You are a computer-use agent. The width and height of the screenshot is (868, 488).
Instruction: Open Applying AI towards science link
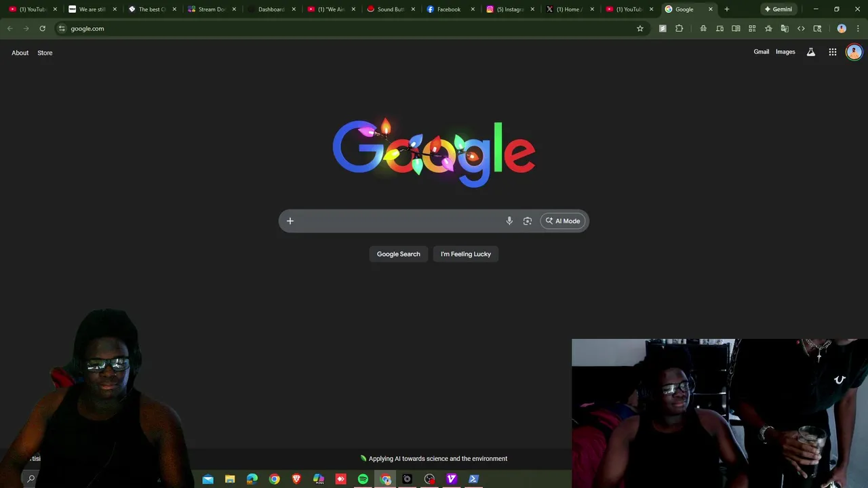coord(434,459)
